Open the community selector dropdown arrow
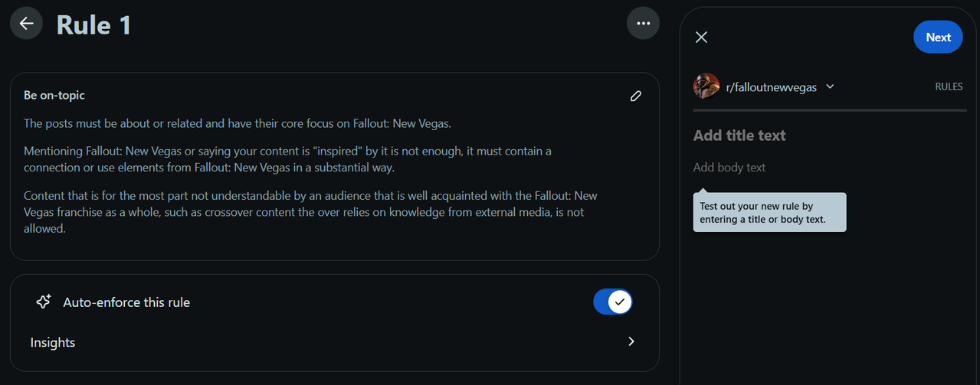 tap(830, 86)
